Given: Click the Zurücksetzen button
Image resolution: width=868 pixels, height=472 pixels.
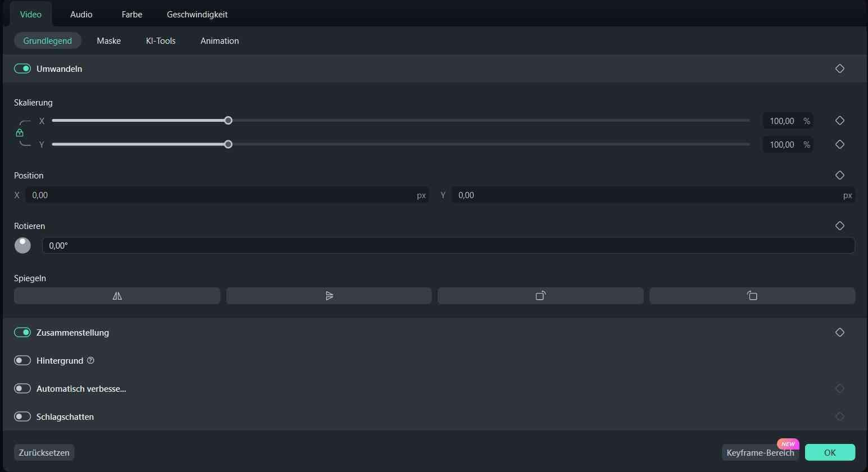Looking at the screenshot, I should tap(44, 452).
